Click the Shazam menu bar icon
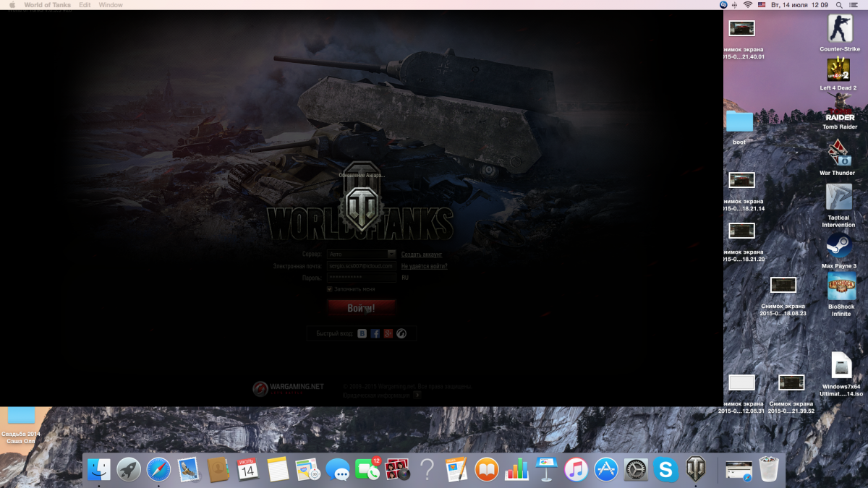This screenshot has width=868, height=488. coord(723,5)
